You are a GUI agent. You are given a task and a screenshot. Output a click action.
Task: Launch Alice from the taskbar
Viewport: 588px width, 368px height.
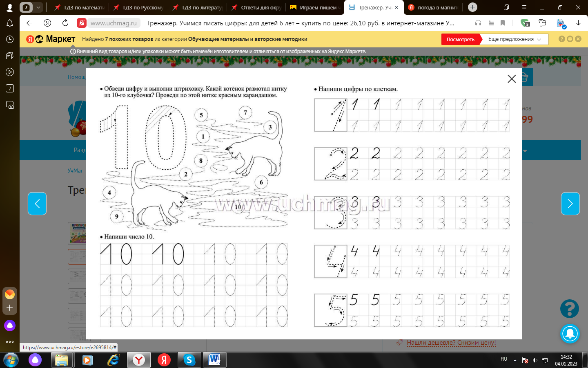(x=35, y=360)
